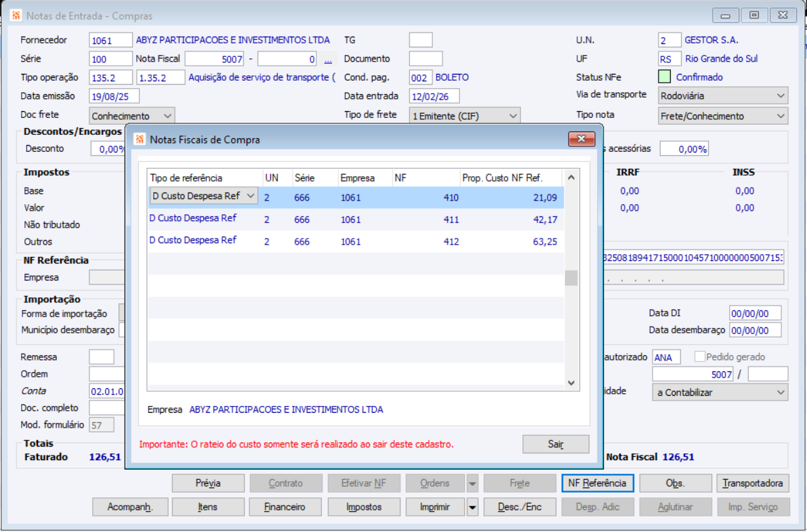
Task: Click the Desp. Adic button
Action: [x=598, y=508]
